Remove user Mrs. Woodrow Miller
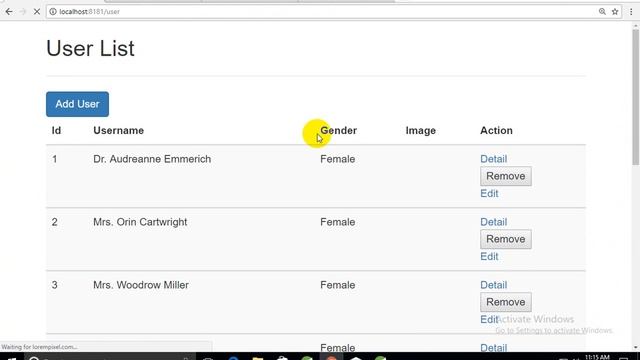The height and width of the screenshot is (360, 640). [x=506, y=302]
